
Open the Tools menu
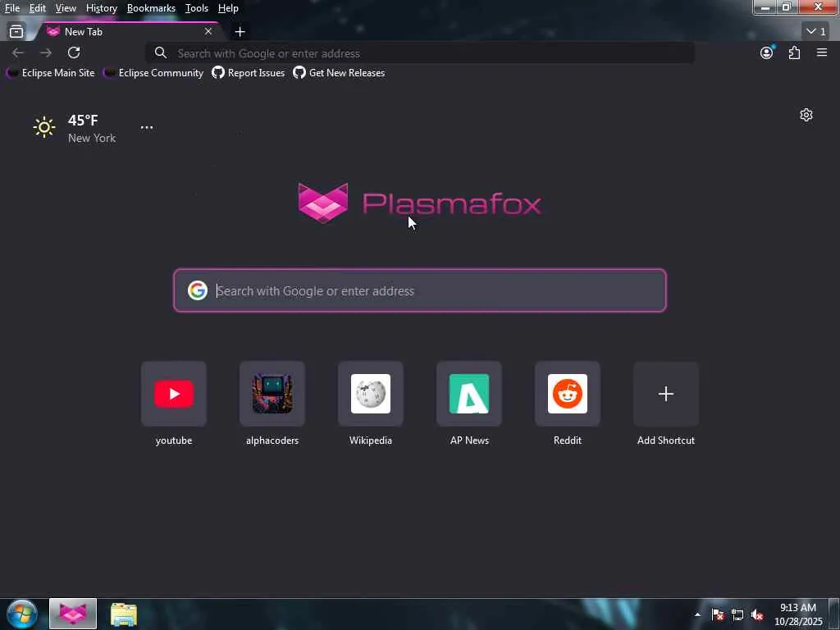point(196,8)
